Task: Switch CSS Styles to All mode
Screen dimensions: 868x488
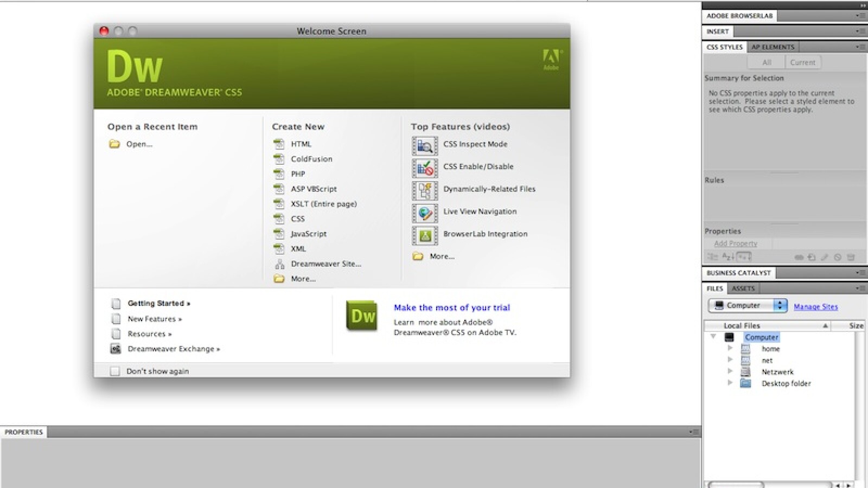Action: (766, 62)
